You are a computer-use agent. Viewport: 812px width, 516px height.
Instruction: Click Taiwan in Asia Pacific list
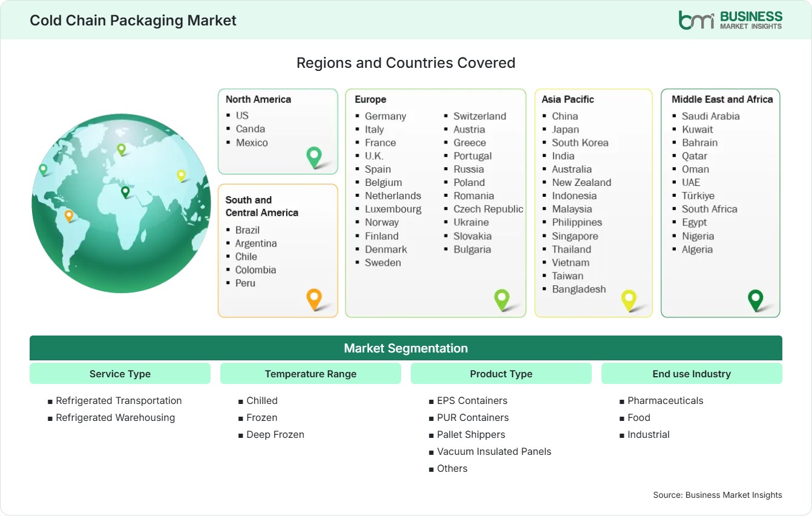coord(568,276)
